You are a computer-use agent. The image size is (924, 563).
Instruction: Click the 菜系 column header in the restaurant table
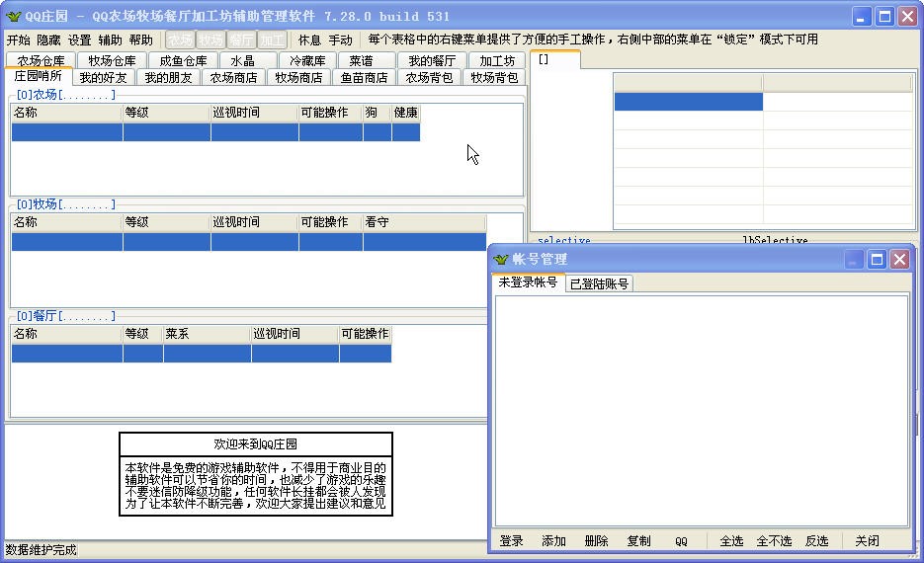pos(207,334)
